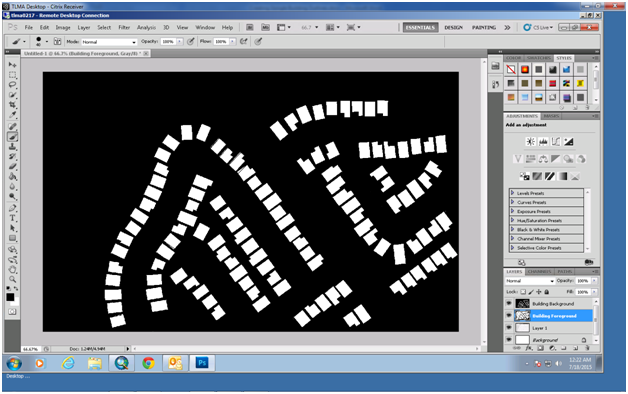The width and height of the screenshot is (628, 394).
Task: Add a Curves adjustment
Action: pyautogui.click(x=556, y=141)
